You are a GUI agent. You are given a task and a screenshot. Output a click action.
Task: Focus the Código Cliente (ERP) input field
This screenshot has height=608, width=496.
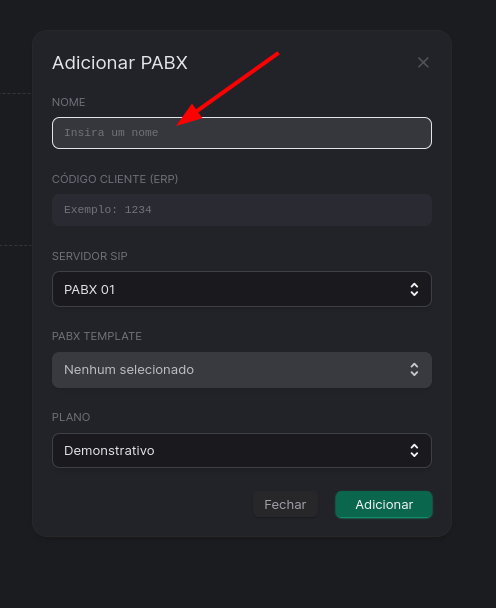(242, 210)
